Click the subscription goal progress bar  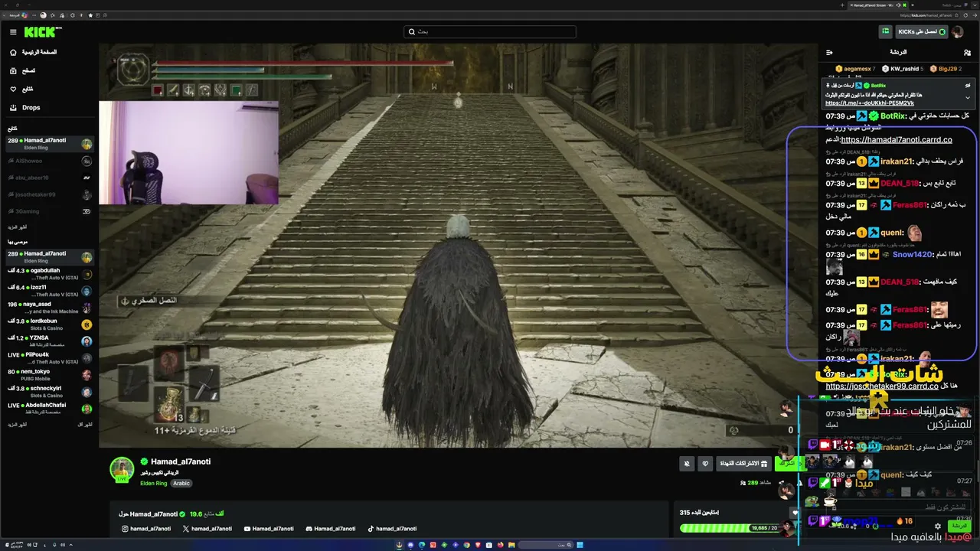pos(729,528)
